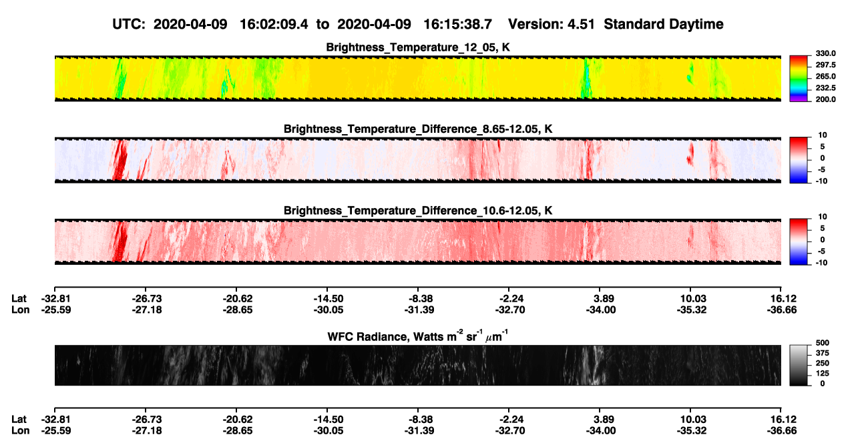Select the 8.65-12.05 temperature difference image strip
The width and height of the screenshot is (868, 445).
pyautogui.click(x=417, y=160)
